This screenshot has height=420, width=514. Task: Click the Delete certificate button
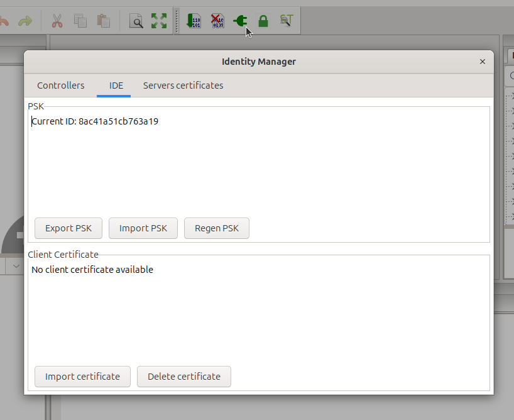point(184,377)
